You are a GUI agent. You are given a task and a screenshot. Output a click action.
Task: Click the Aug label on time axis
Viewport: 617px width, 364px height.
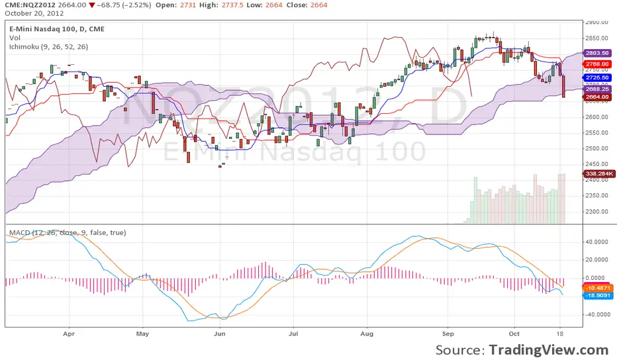coord(367,334)
